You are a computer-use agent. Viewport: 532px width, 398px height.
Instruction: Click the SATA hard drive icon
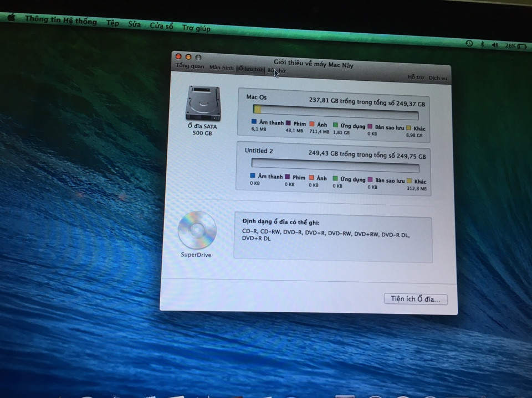coord(203,103)
